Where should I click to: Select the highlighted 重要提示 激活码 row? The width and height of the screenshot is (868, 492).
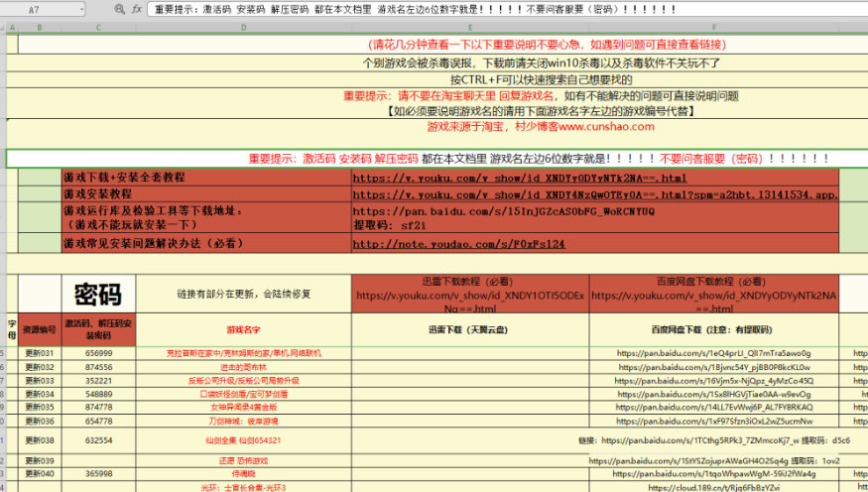[437, 159]
